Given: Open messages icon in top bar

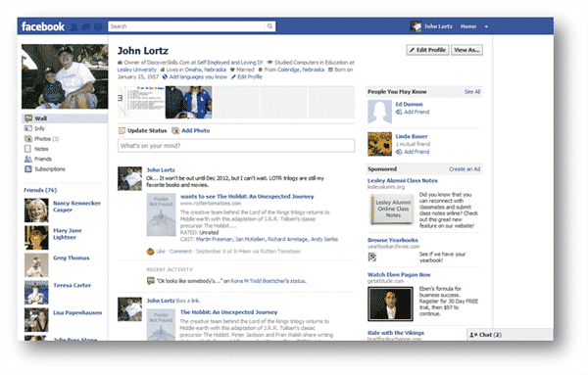Looking at the screenshot, I should pos(86,26).
